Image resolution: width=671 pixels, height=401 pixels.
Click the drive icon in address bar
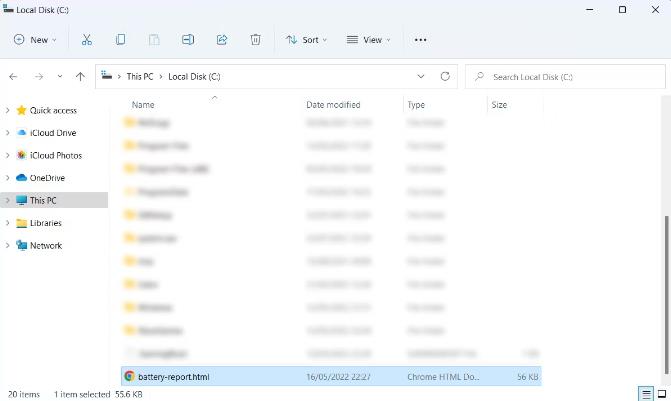pyautogui.click(x=107, y=76)
